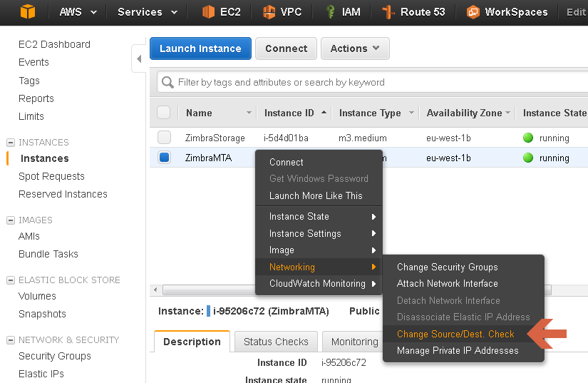This screenshot has width=588, height=383.
Task: Click the i-5d4d01ba instance ID cell
Action: click(x=286, y=138)
